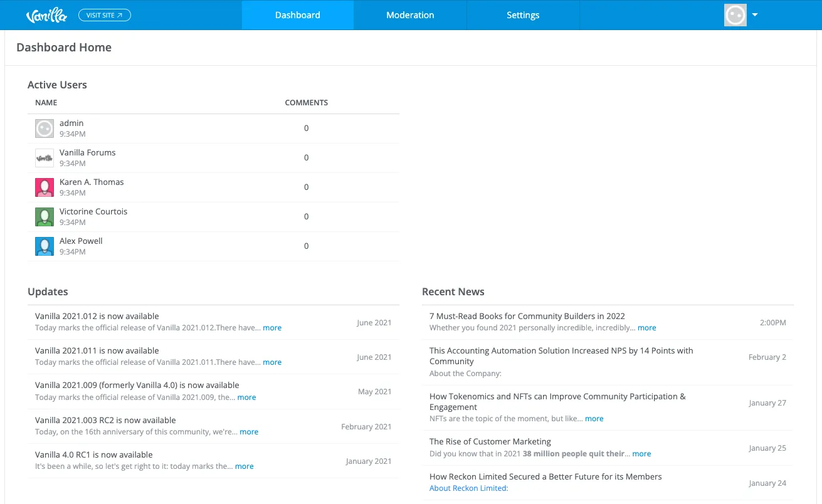The height and width of the screenshot is (504, 822).
Task: Open 'Vanilla 2021.009 (formerly Vanilla 4.0)' title
Action: click(x=137, y=386)
